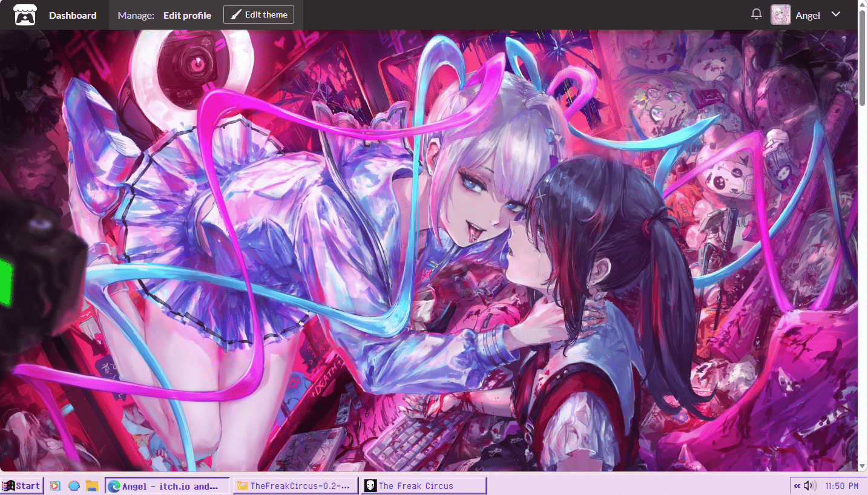Launch the blue chat-bubble quick-launch icon

74,486
